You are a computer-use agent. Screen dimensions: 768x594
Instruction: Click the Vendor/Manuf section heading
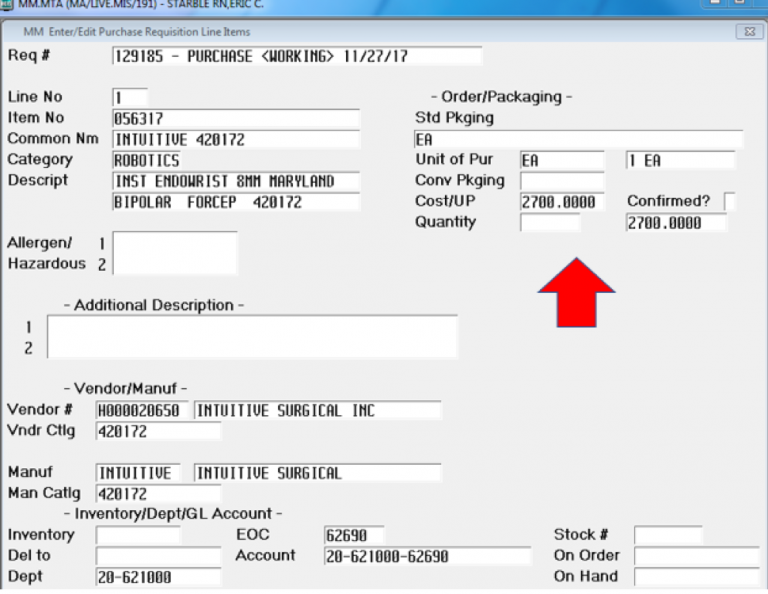125,388
